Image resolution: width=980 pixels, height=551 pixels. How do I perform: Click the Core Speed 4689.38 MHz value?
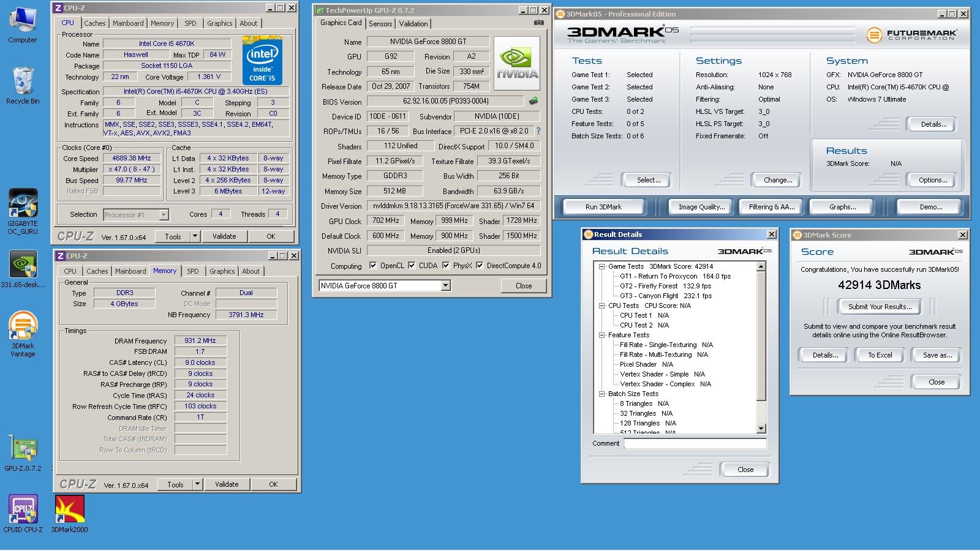click(x=131, y=158)
